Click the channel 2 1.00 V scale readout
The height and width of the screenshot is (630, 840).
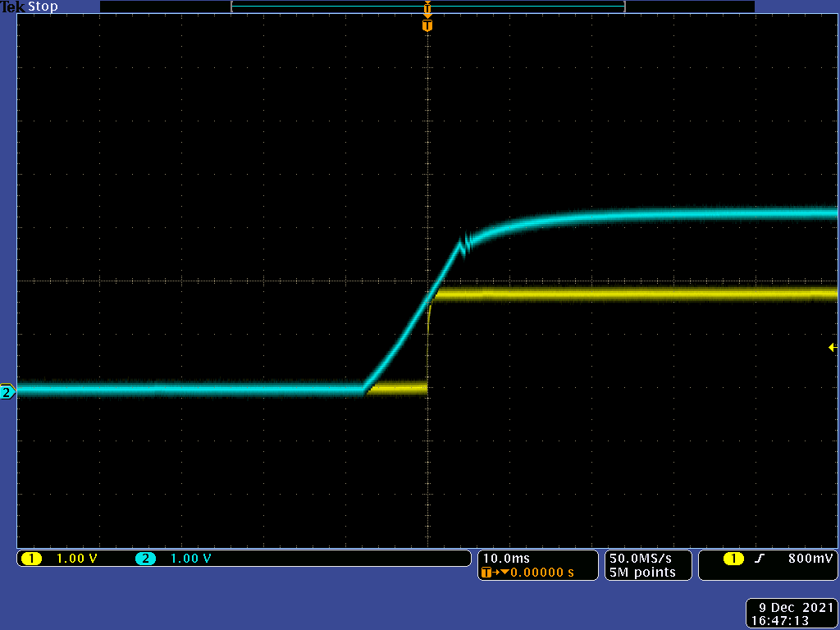pyautogui.click(x=190, y=559)
